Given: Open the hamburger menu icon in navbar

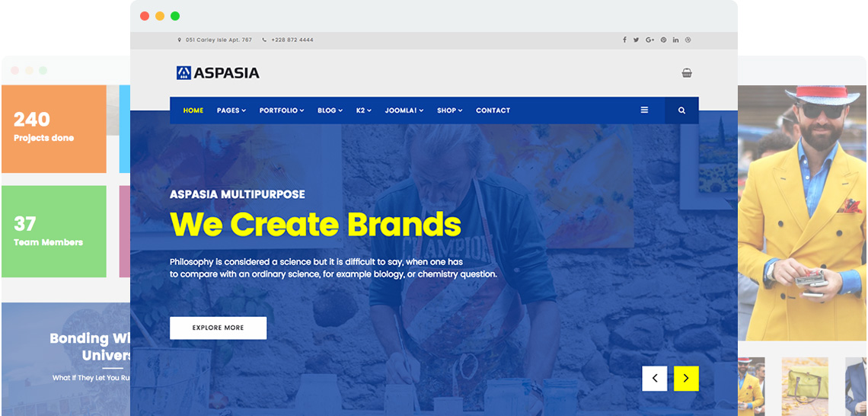Looking at the screenshot, I should tap(644, 110).
